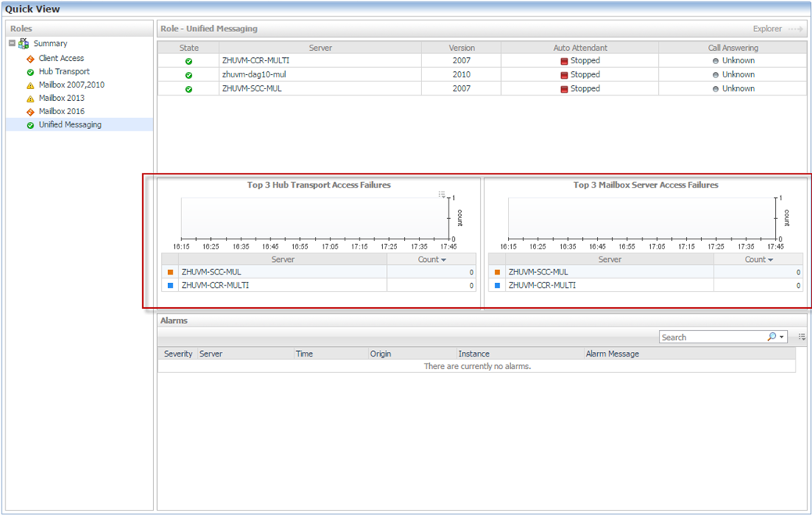
Task: Click orange swatch for ZHUVM-SCC-MUL in Hub Transport
Action: point(170,272)
